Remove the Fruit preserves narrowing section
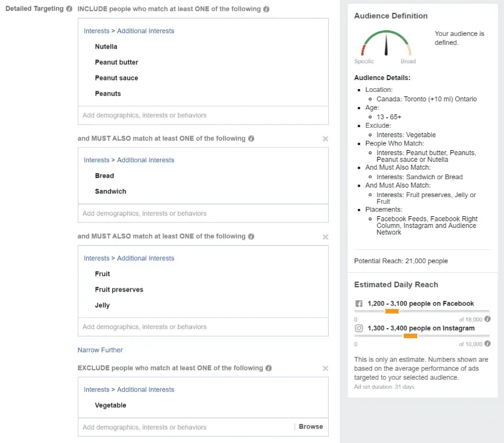The image size is (504, 443). pos(325,237)
